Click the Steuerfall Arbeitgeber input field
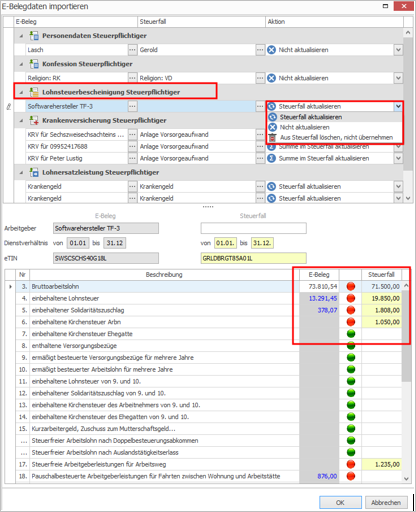The image size is (416, 512). pyautogui.click(x=253, y=228)
